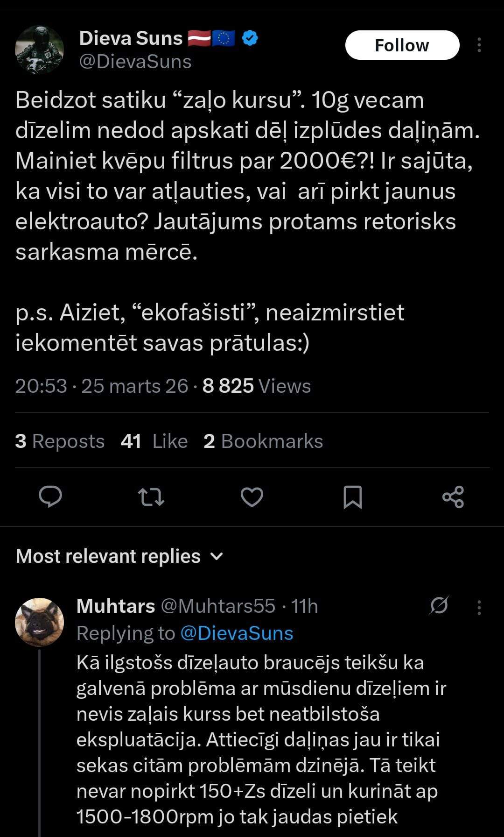Like the tweet with heart icon
The height and width of the screenshot is (837, 504).
252,497
